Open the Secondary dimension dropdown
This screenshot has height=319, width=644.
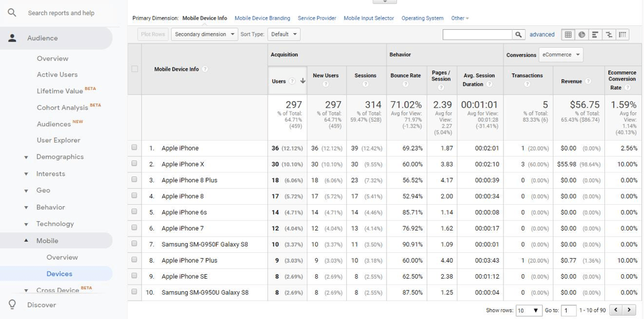pos(204,34)
